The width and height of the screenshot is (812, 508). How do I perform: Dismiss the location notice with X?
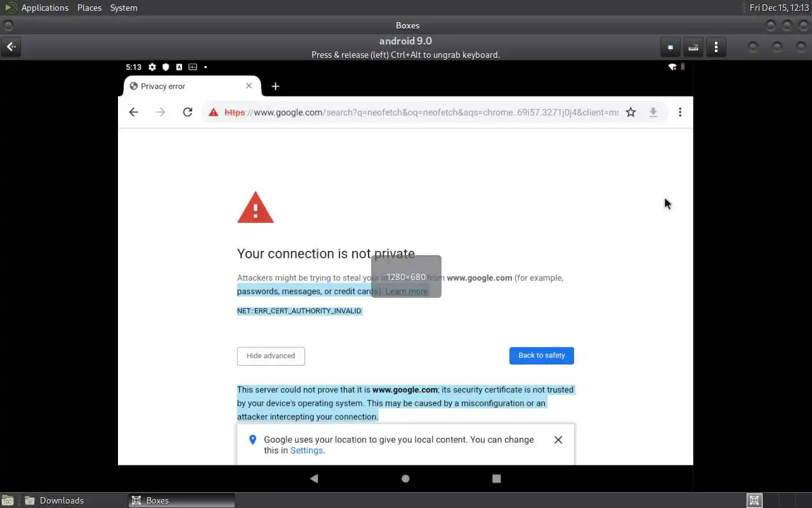[x=558, y=439]
